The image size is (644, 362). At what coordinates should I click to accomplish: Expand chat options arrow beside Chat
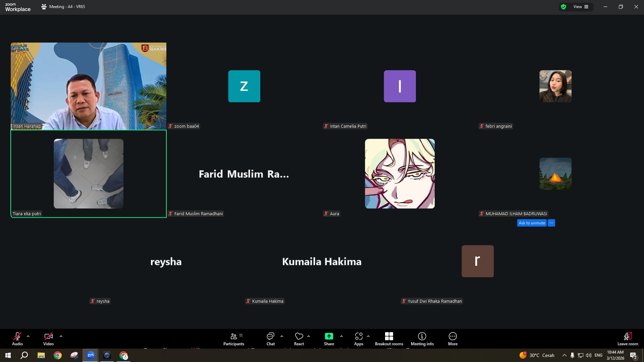click(x=282, y=336)
